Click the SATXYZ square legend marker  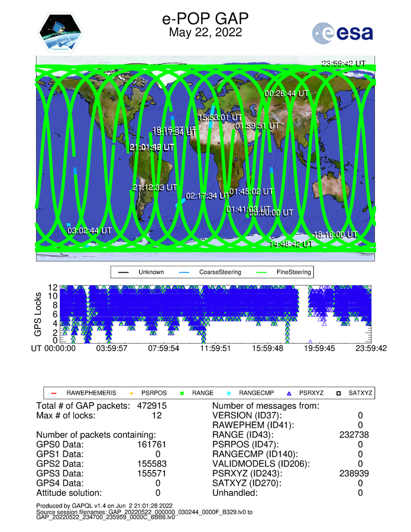(339, 392)
